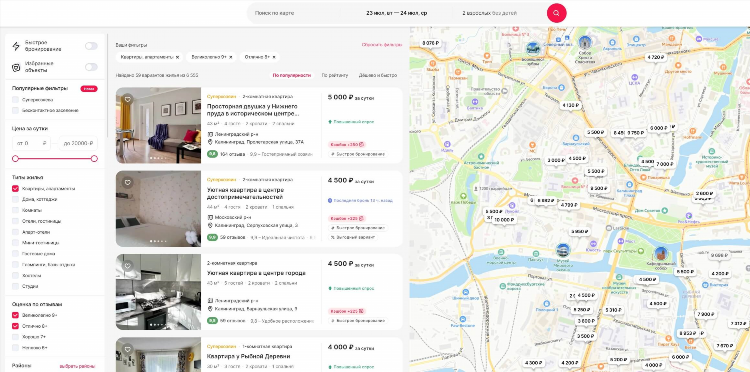The height and width of the screenshot is (372, 750).
Task: Click the heart icon on the Рыбная Деревня listing
Action: point(127,349)
